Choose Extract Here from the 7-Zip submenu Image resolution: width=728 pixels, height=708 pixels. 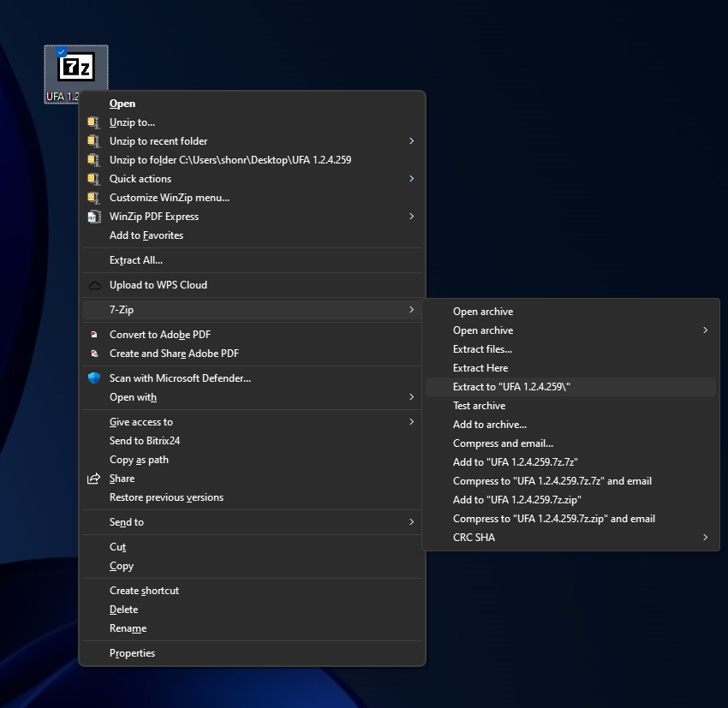(x=480, y=368)
